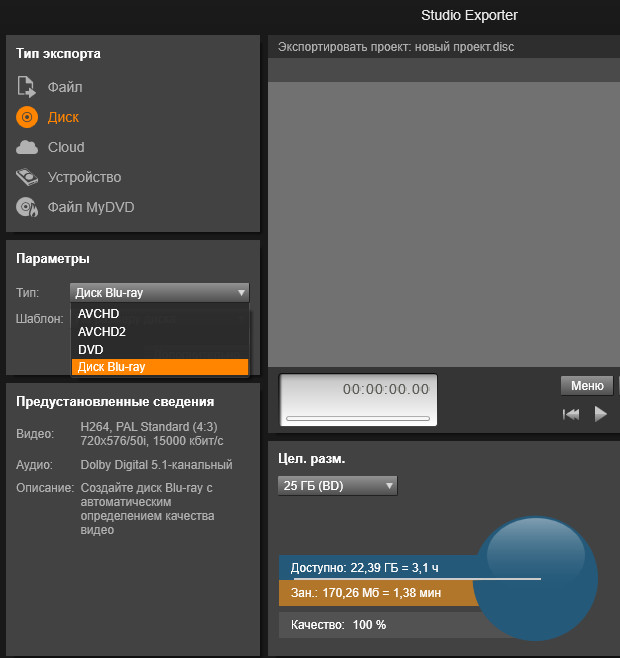Choose the Файл MyDVD export label

pos(91,207)
